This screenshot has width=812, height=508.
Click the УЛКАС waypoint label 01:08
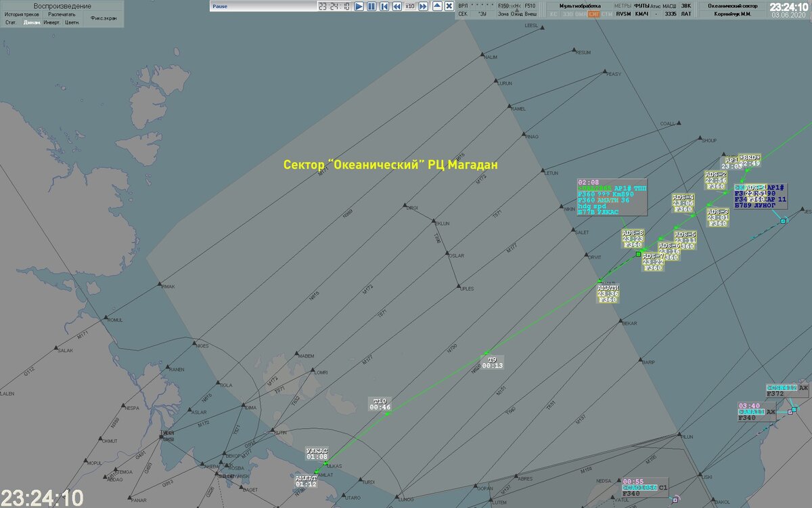coord(317,454)
